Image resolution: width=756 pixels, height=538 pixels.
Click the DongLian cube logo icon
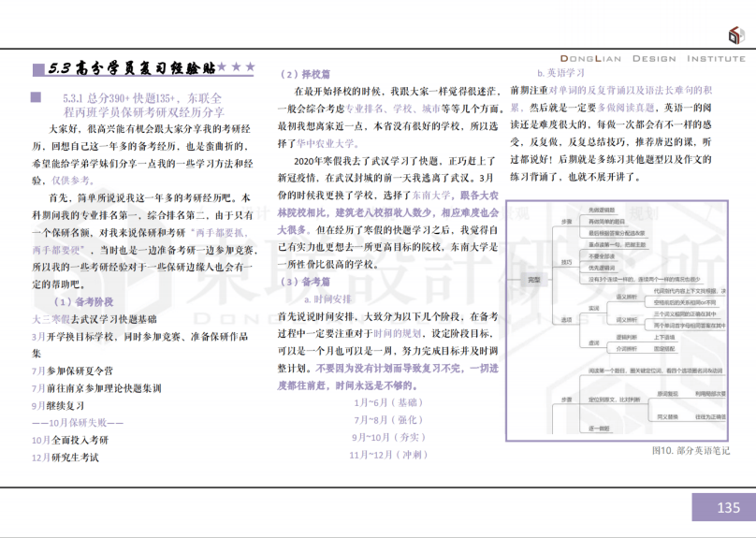(x=738, y=35)
